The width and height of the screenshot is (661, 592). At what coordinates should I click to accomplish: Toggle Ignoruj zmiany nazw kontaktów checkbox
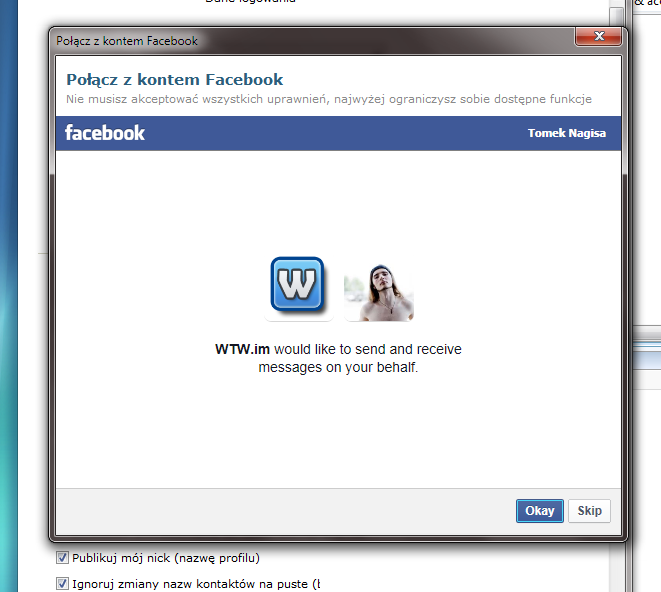(x=62, y=584)
